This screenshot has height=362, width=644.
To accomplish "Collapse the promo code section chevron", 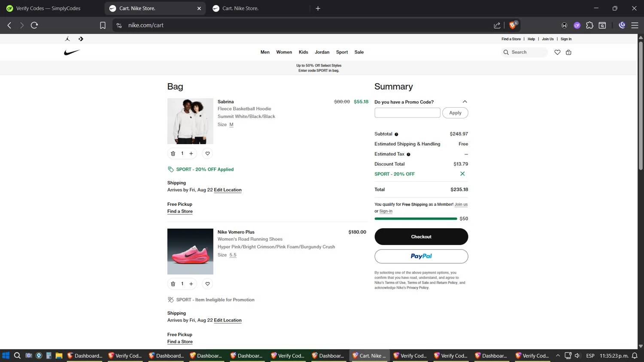I will click(x=465, y=102).
